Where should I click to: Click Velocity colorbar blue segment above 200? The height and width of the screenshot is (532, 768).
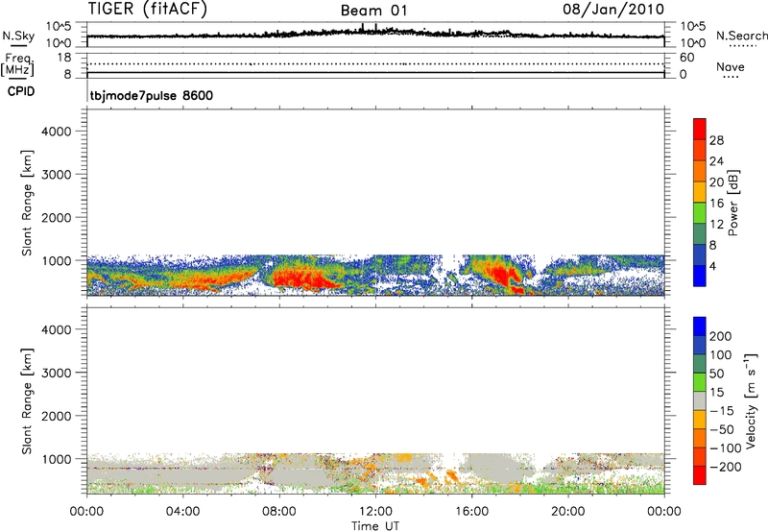tap(700, 326)
